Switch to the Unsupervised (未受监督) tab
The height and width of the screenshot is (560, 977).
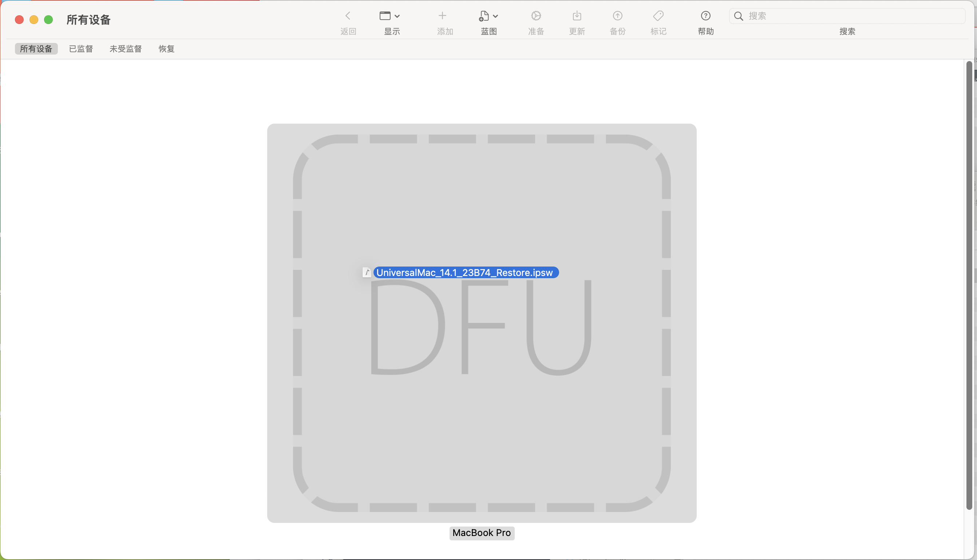[x=126, y=49]
